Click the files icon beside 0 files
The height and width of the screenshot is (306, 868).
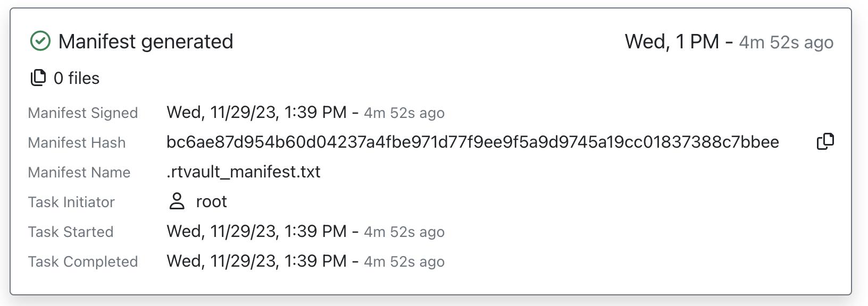click(x=38, y=78)
